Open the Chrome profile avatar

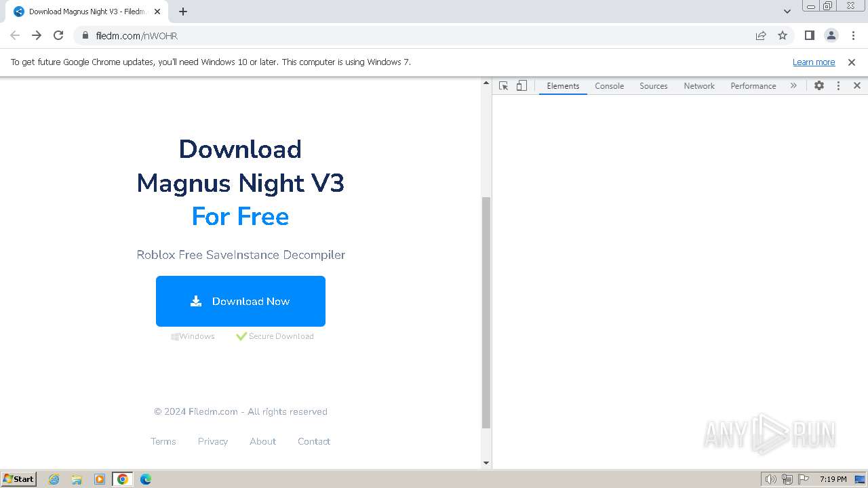tap(831, 35)
